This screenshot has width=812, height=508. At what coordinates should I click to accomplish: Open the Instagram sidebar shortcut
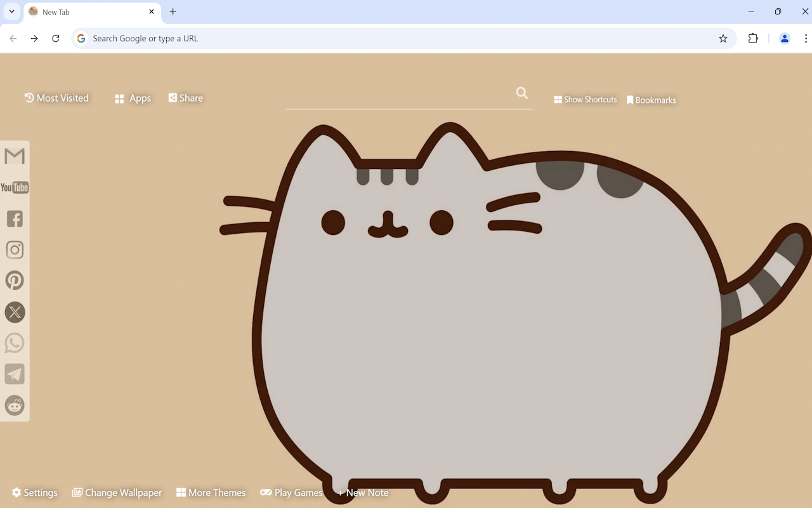tap(15, 250)
